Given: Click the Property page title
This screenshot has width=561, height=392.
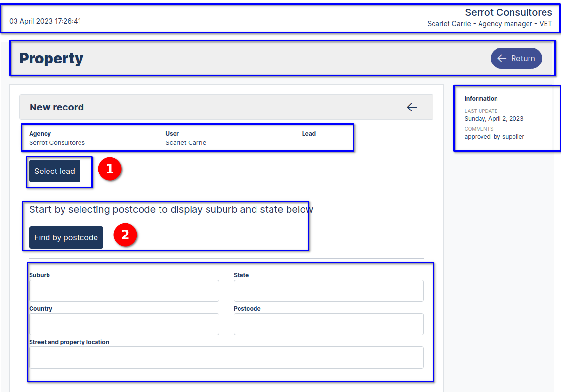Looking at the screenshot, I should (51, 58).
